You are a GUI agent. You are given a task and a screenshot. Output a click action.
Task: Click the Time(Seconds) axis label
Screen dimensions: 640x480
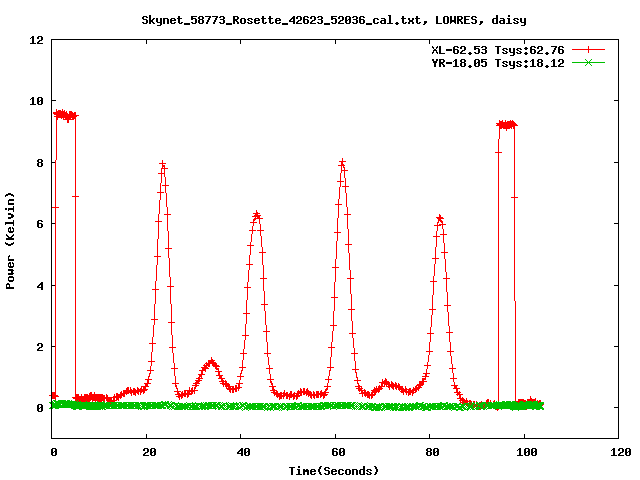(334, 471)
